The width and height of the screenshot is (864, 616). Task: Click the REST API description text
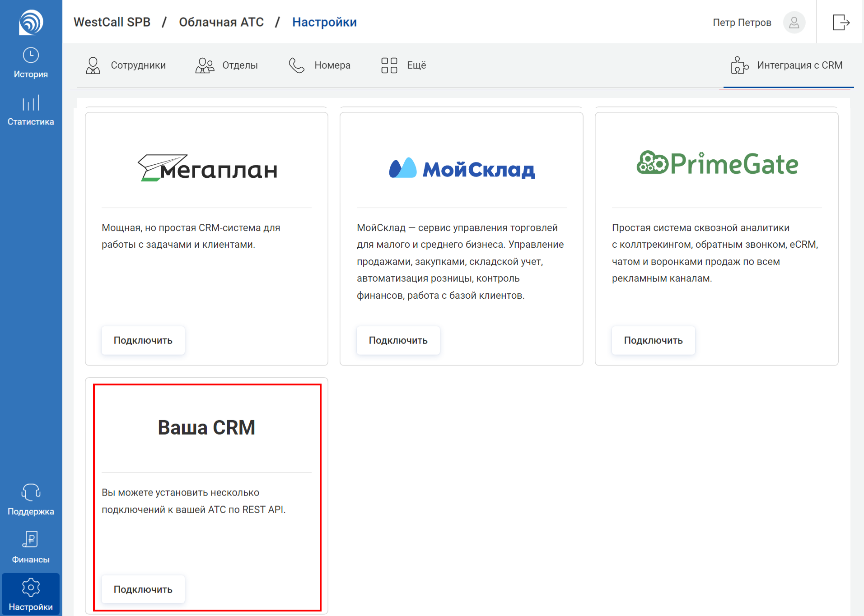click(194, 501)
